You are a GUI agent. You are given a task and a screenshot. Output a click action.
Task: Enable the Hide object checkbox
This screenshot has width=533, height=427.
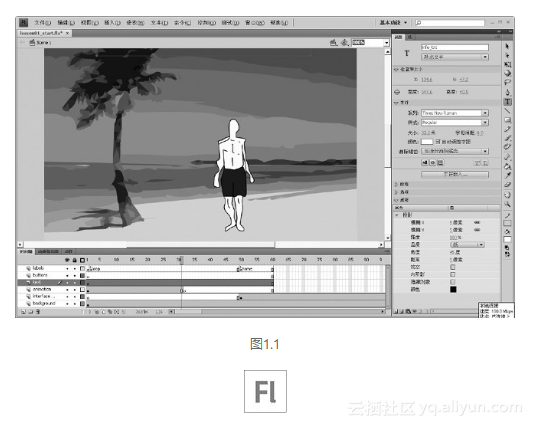tap(453, 282)
